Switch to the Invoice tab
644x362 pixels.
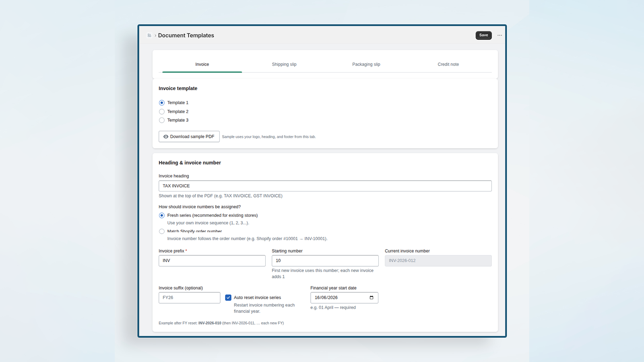(x=202, y=64)
